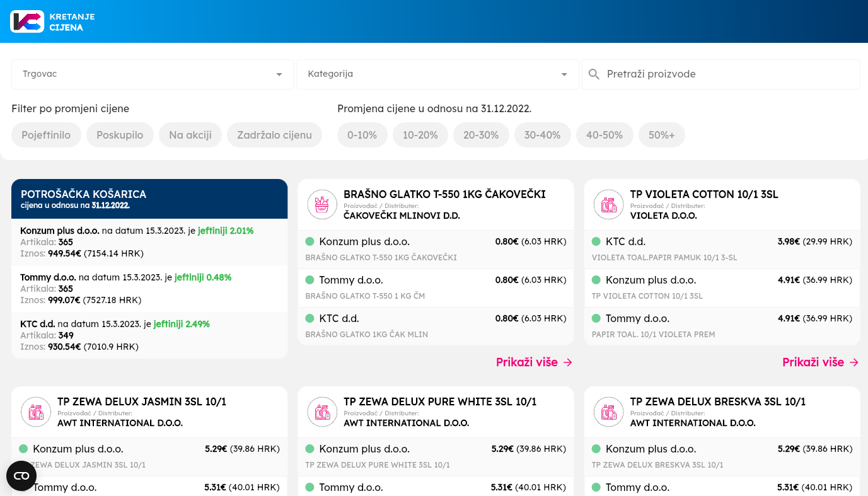Click green dot beside Tommy in Brašno card
This screenshot has height=496, width=868.
point(310,280)
